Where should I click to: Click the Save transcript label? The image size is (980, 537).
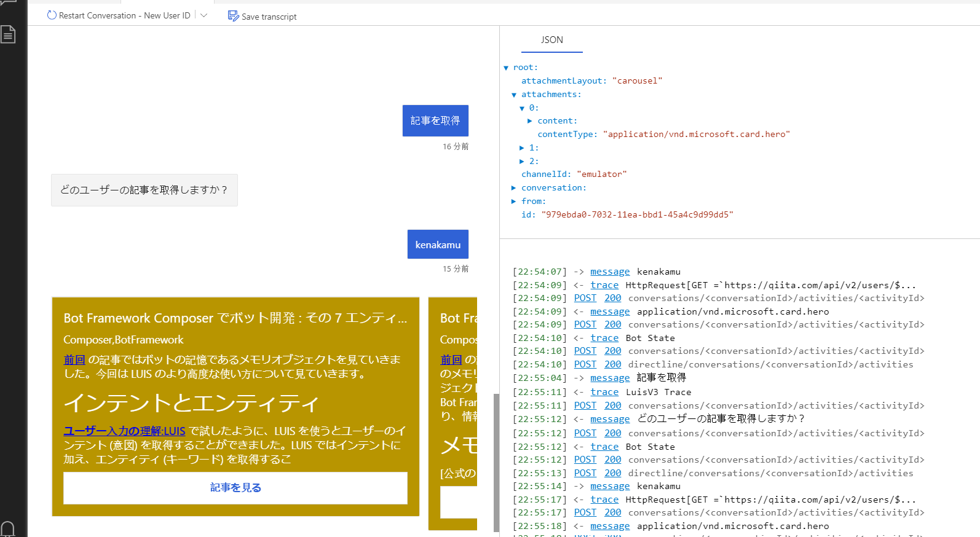[x=269, y=17]
